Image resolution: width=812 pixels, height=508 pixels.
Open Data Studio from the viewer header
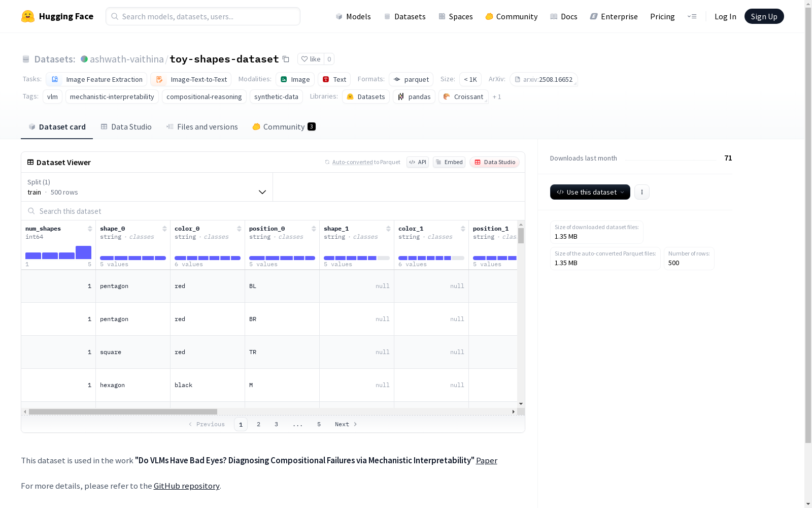coord(495,162)
